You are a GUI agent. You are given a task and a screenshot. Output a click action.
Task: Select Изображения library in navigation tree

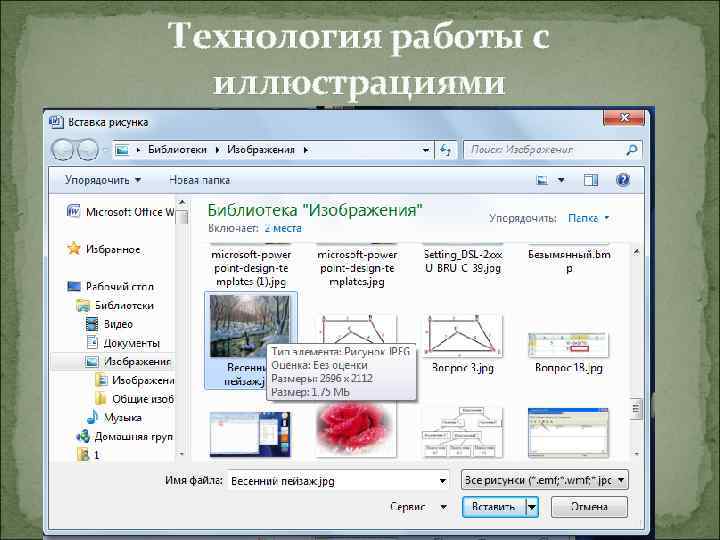(x=137, y=361)
